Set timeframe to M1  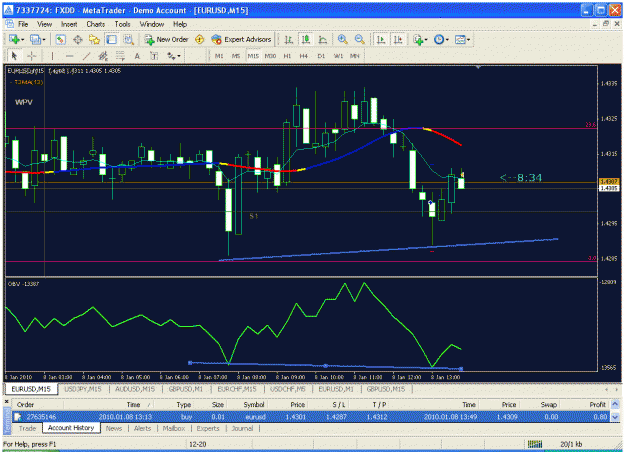coord(219,56)
